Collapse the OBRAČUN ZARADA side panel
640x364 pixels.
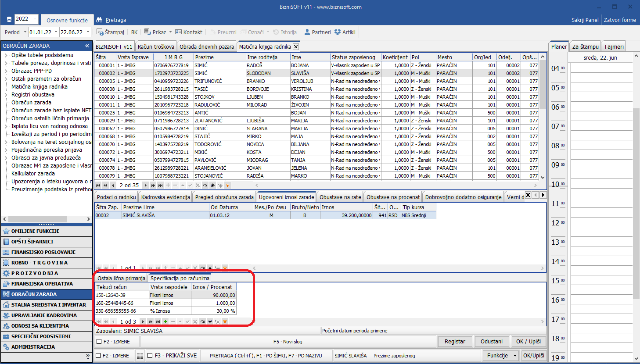87,46
